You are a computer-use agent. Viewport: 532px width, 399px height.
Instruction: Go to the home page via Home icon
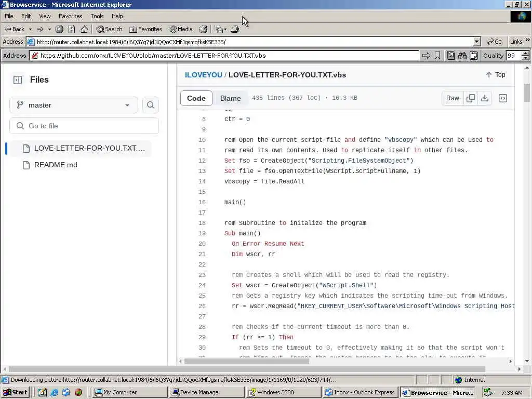[84, 29]
